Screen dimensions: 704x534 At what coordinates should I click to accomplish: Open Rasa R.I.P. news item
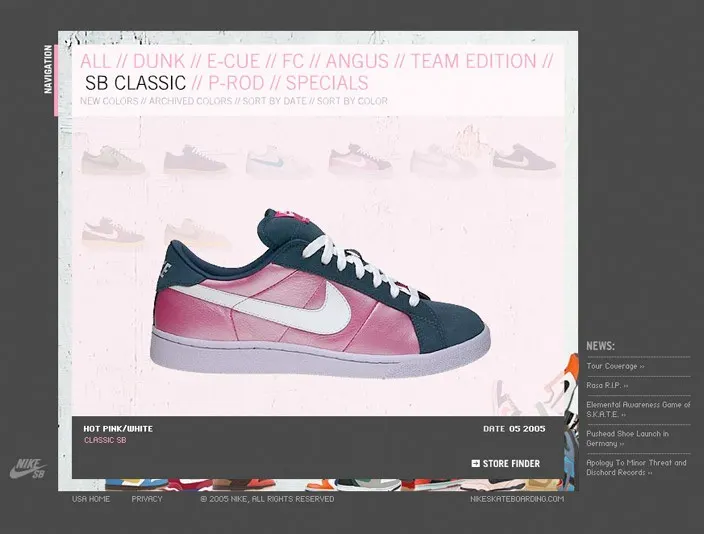[x=607, y=385]
